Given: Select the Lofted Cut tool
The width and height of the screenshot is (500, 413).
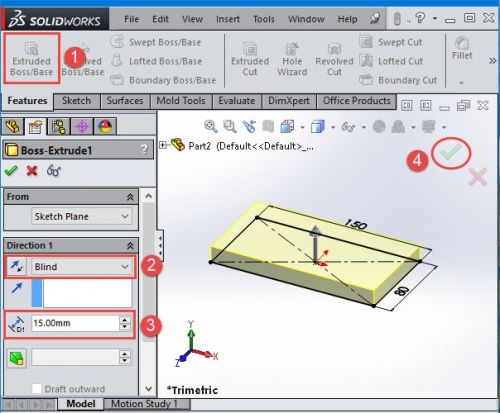Looking at the screenshot, I should point(391,61).
